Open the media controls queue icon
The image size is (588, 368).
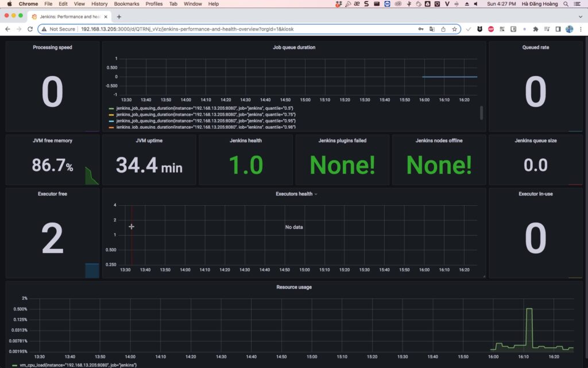tap(547, 29)
